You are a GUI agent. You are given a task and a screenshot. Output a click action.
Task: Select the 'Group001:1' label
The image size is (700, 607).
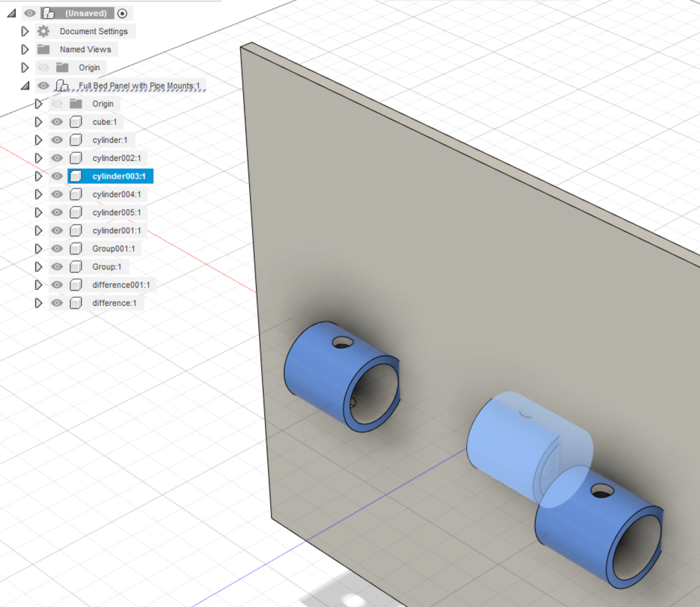pyautogui.click(x=114, y=248)
